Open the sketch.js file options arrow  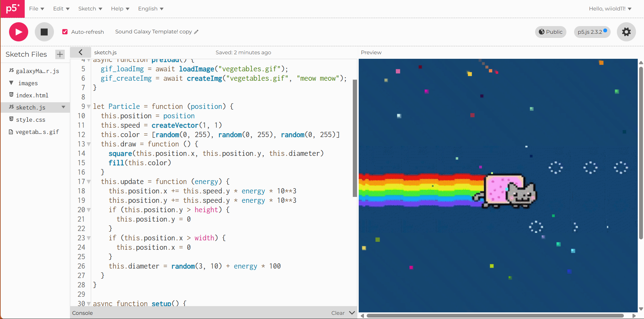pyautogui.click(x=63, y=107)
